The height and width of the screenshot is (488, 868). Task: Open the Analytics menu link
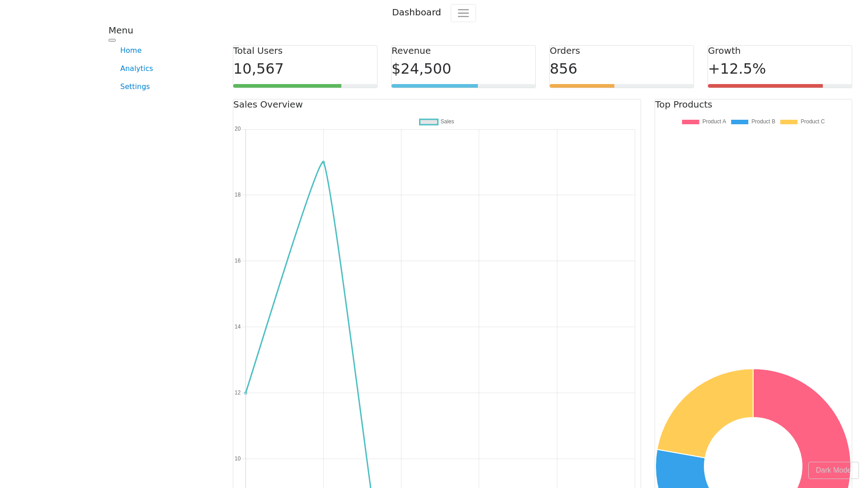click(x=137, y=69)
